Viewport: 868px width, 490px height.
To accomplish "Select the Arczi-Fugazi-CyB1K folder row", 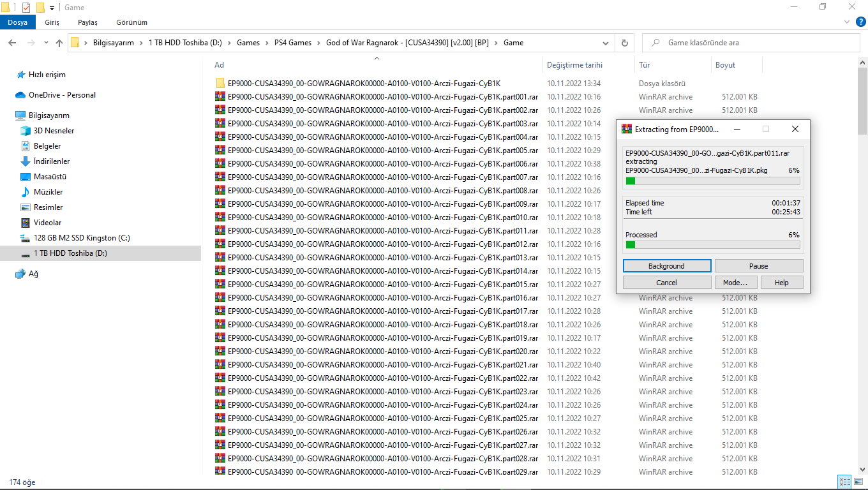I will [364, 84].
